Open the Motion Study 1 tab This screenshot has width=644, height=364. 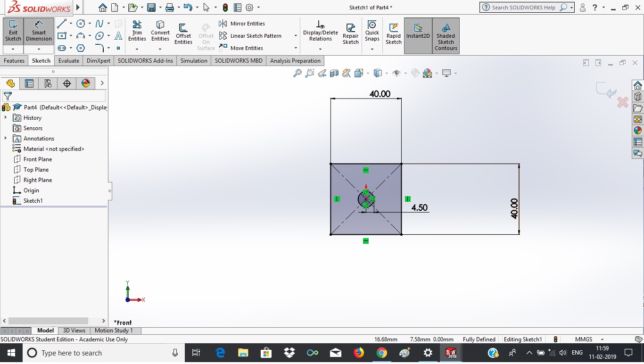[x=114, y=331]
